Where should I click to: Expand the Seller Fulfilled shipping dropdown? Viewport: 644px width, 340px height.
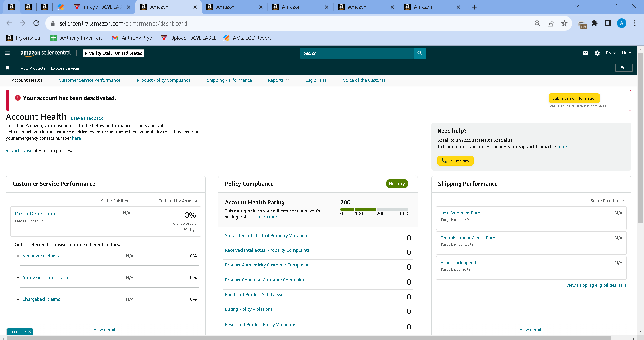tap(607, 201)
